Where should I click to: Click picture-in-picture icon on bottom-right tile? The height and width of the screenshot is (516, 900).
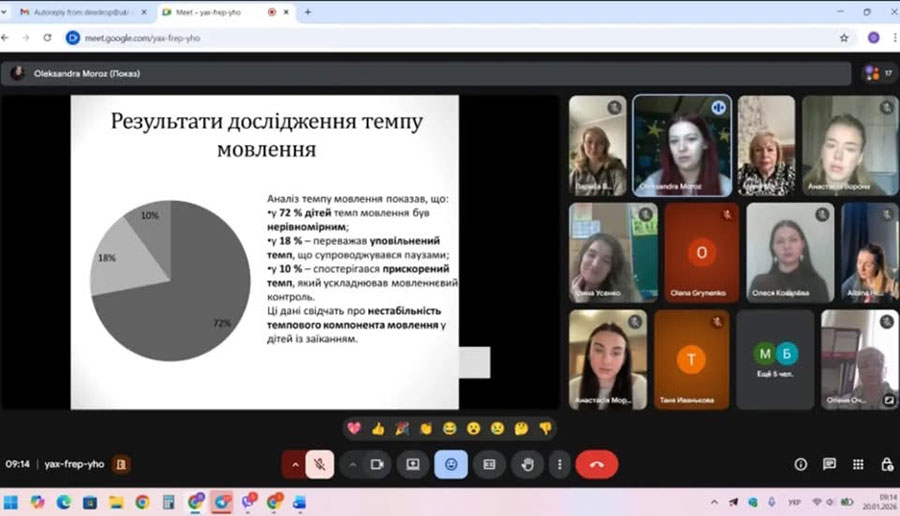(889, 400)
